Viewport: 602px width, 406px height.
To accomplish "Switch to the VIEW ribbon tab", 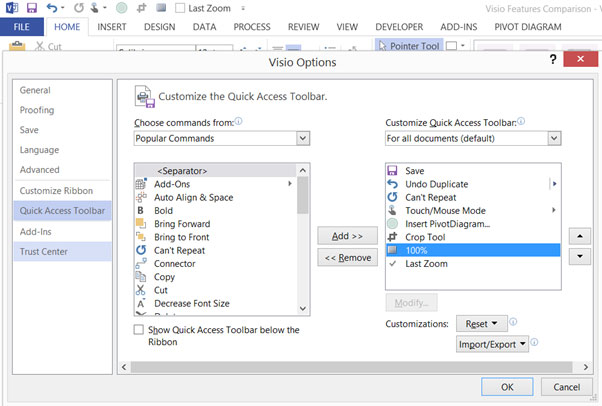I will coord(347,27).
